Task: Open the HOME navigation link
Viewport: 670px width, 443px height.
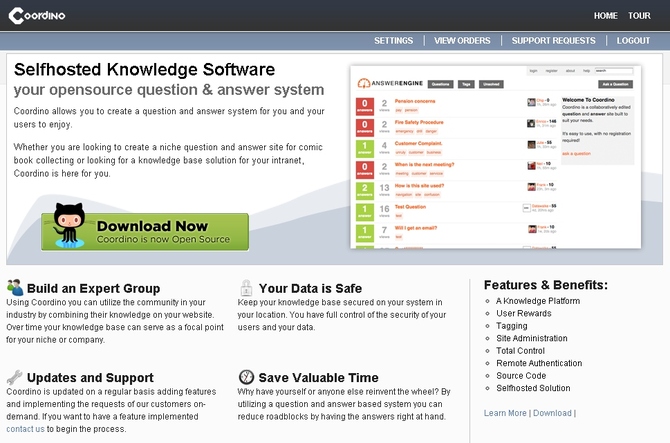Action: click(605, 16)
